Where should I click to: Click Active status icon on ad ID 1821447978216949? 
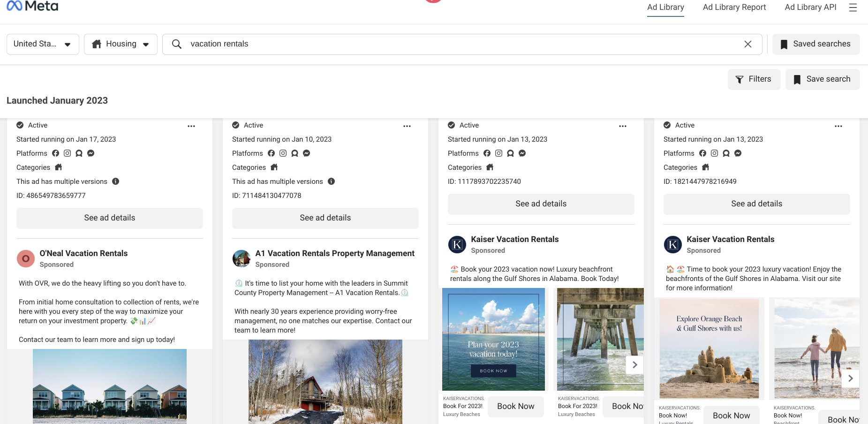(x=667, y=125)
